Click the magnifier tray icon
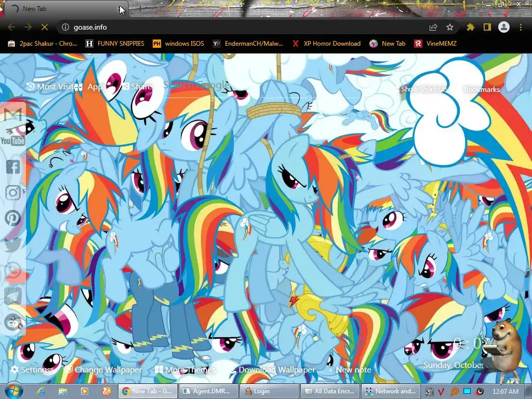 click(x=454, y=392)
